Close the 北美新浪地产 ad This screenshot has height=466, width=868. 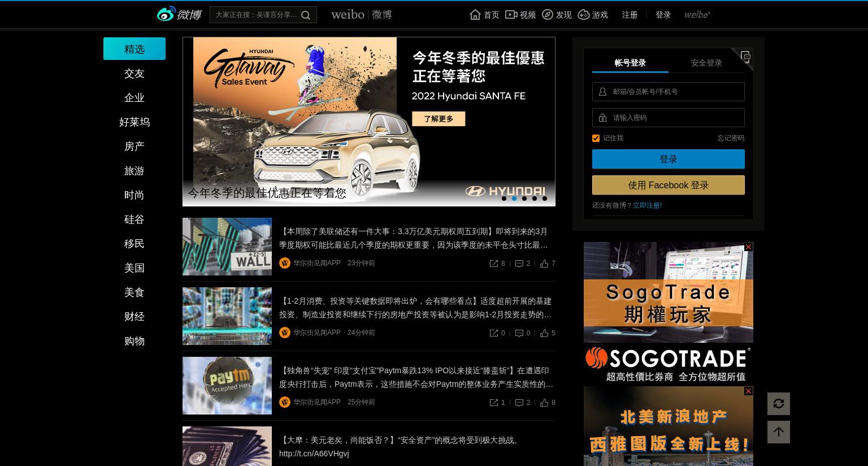748,391
